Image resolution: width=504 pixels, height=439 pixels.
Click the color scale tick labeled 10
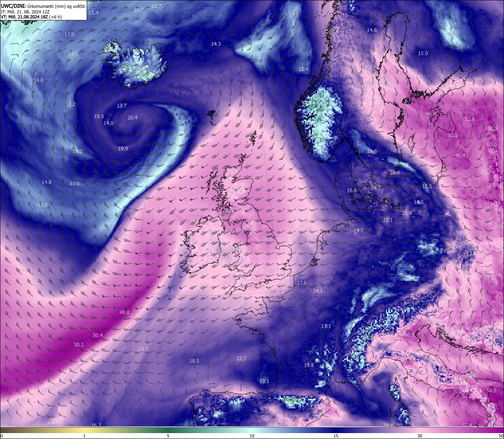tap(252, 436)
